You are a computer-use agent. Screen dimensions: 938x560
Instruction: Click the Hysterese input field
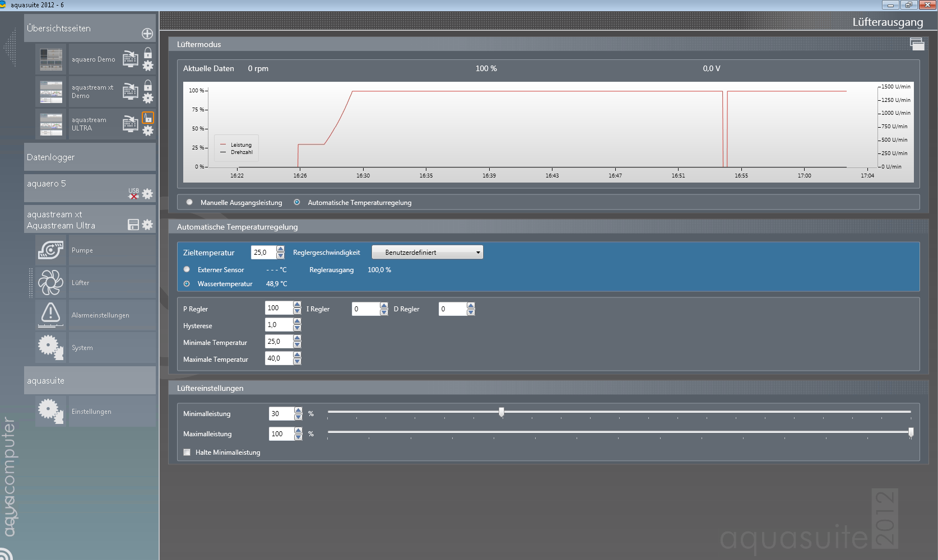click(x=279, y=325)
